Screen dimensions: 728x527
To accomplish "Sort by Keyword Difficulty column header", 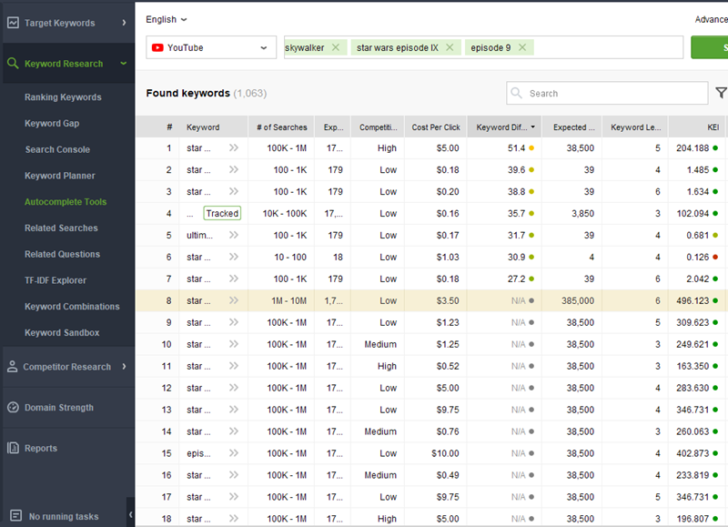I will 503,127.
